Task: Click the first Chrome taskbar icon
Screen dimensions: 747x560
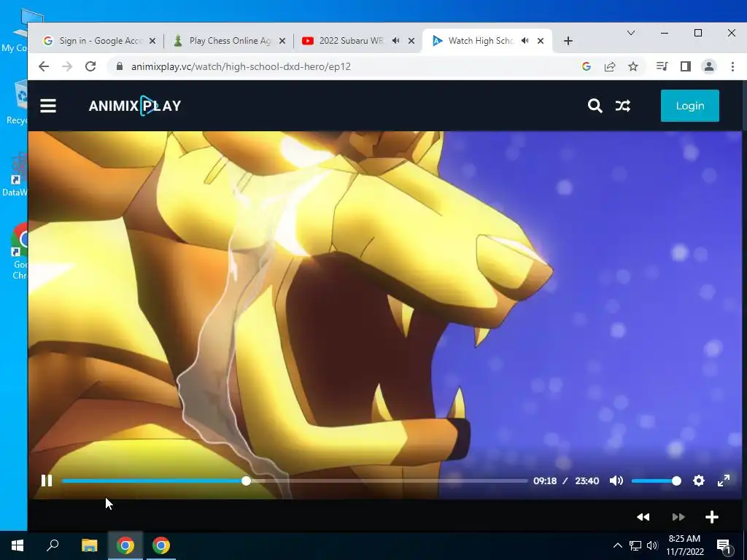Action: point(125,545)
